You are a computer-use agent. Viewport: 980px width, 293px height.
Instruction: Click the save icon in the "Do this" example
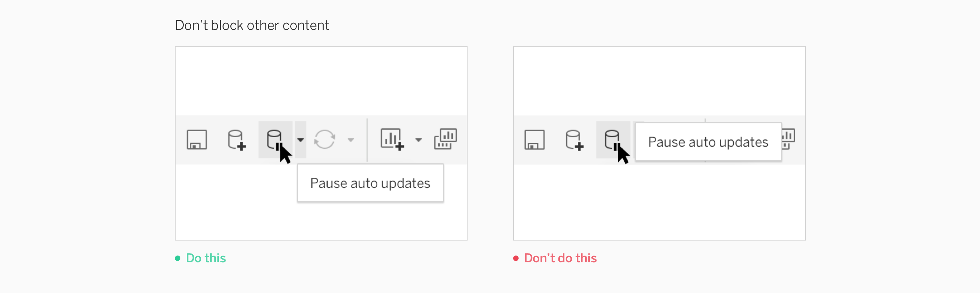click(197, 140)
